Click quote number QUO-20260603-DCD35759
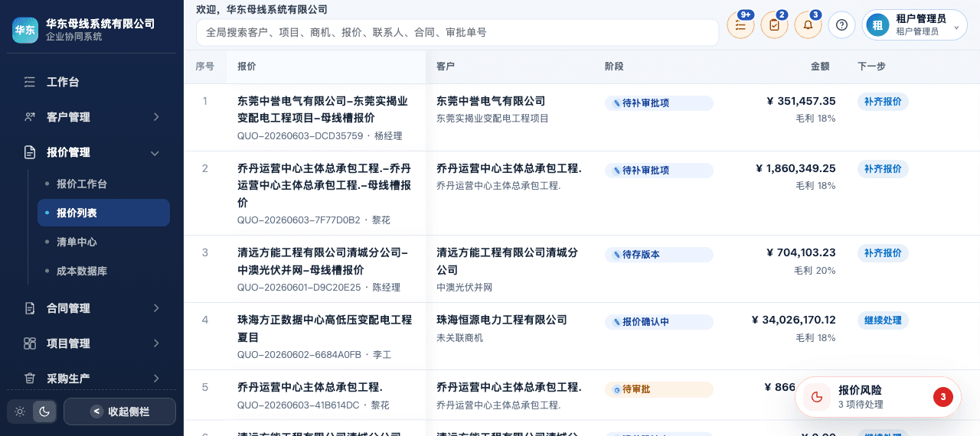 (300, 136)
